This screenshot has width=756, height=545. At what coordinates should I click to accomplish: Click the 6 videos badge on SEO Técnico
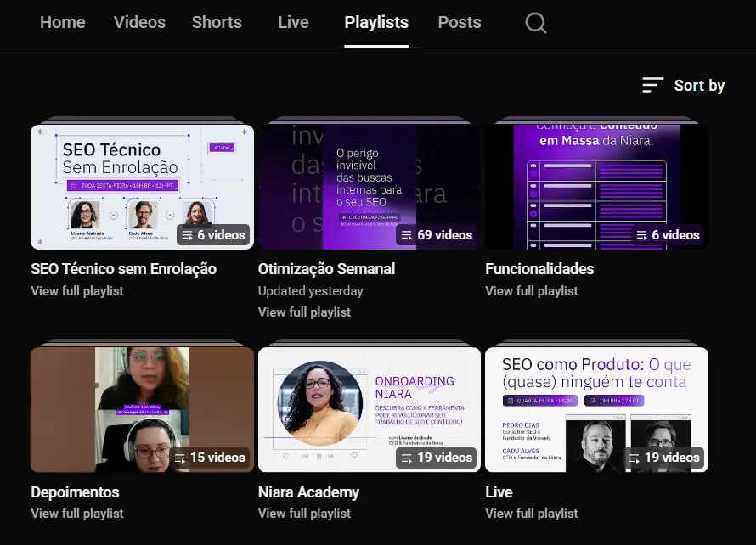click(213, 234)
